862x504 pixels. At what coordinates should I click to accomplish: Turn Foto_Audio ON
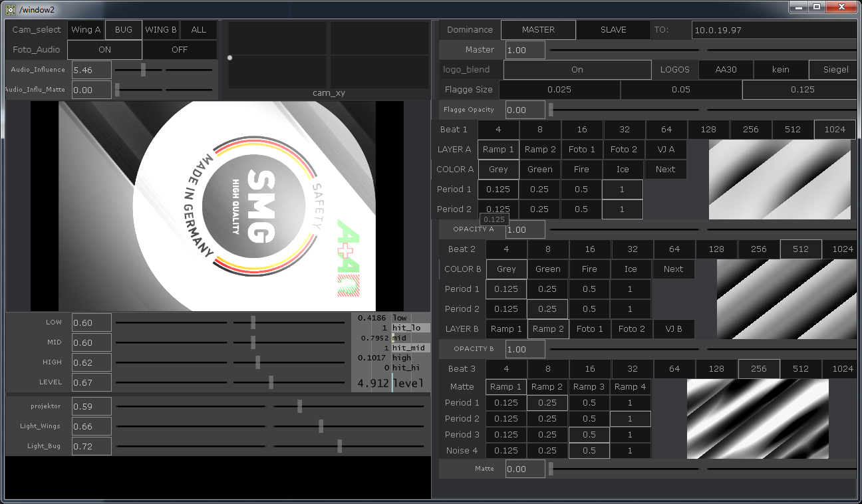pyautogui.click(x=105, y=50)
